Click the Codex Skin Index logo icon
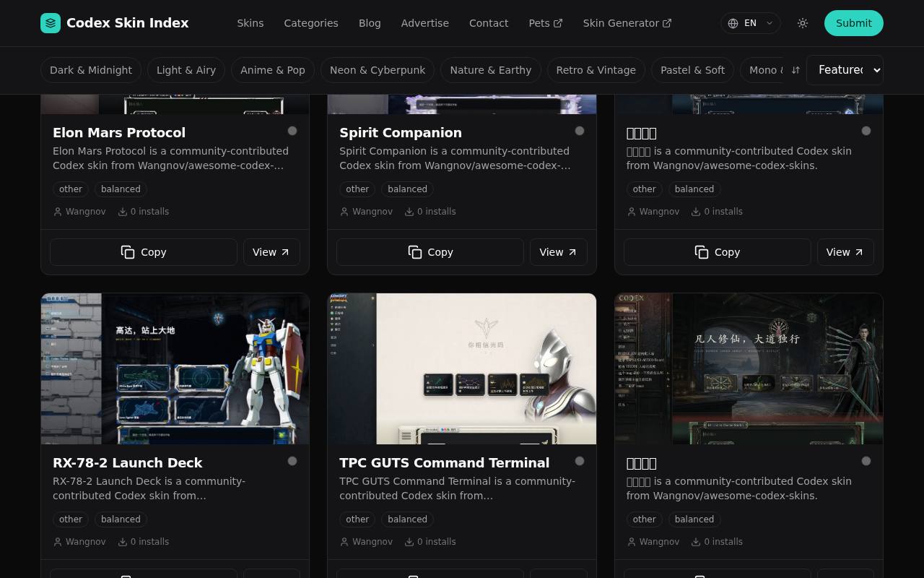This screenshot has height=578, width=924. (x=51, y=23)
